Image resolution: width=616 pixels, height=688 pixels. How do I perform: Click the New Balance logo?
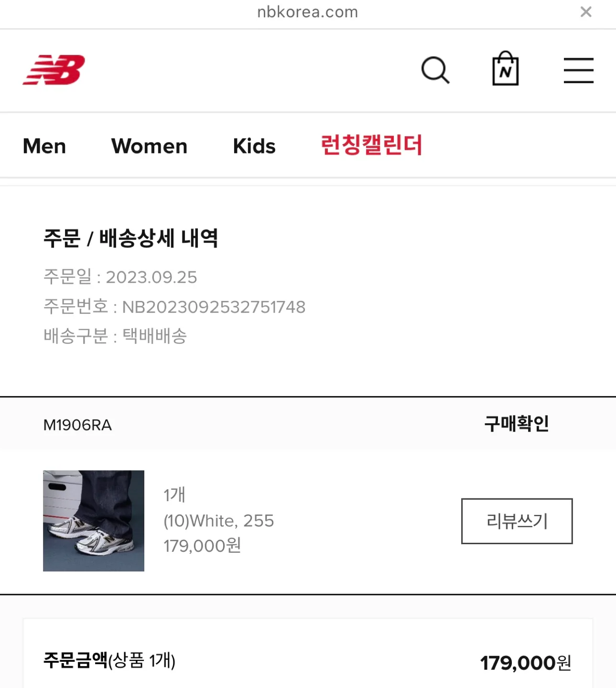54,70
